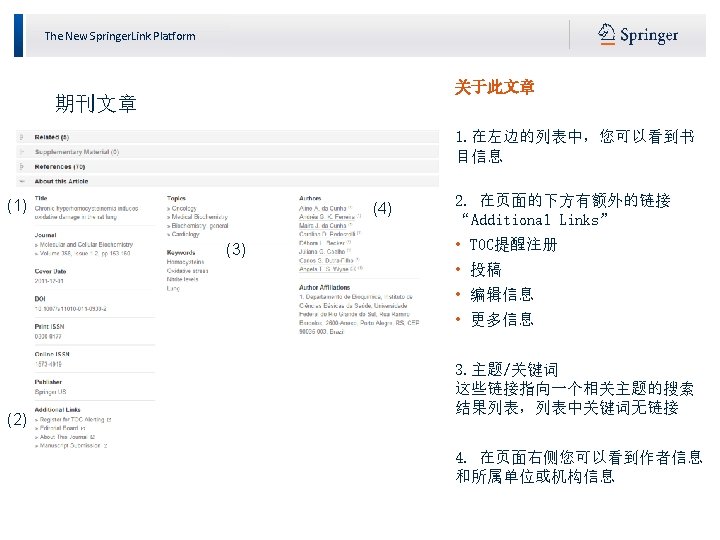Image resolution: width=720 pixels, height=540 pixels.
Task: Select the Nitrite levels keyword
Action: point(182,279)
